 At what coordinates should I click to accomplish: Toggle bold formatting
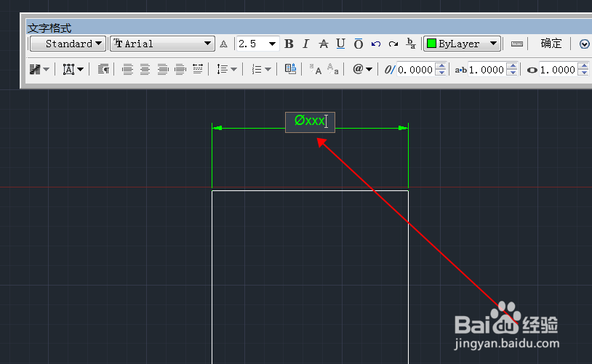point(289,44)
